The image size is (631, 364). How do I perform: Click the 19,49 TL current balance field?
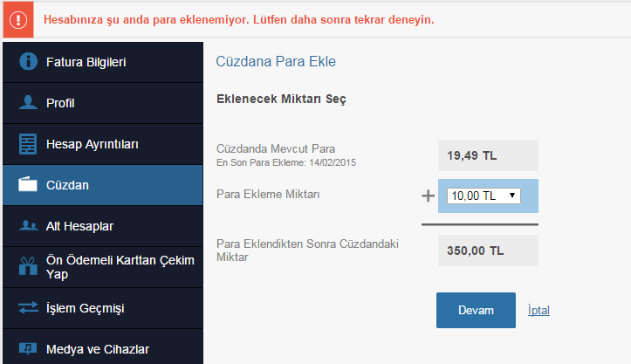(x=488, y=155)
